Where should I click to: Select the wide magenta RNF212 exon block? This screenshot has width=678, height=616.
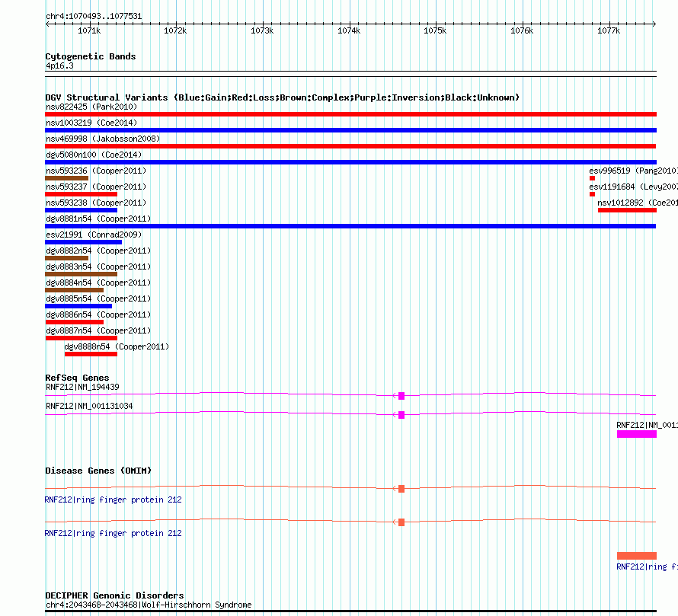point(637,434)
